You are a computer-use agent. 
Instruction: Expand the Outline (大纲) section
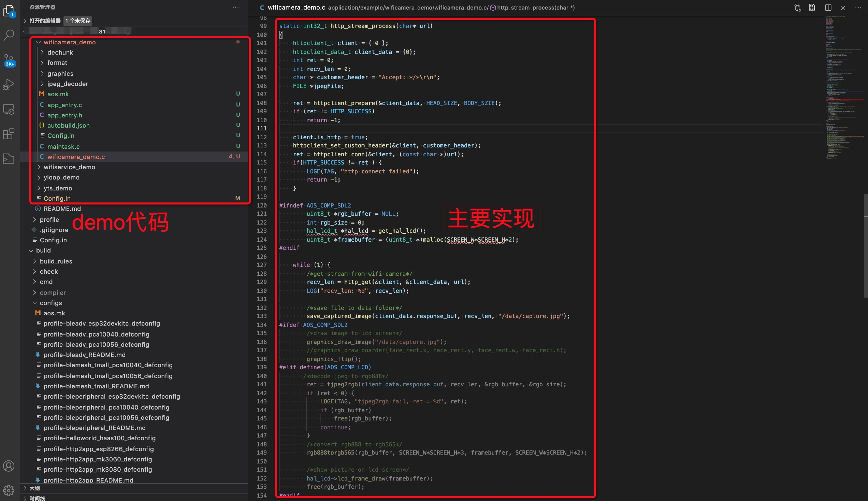[x=25, y=488]
